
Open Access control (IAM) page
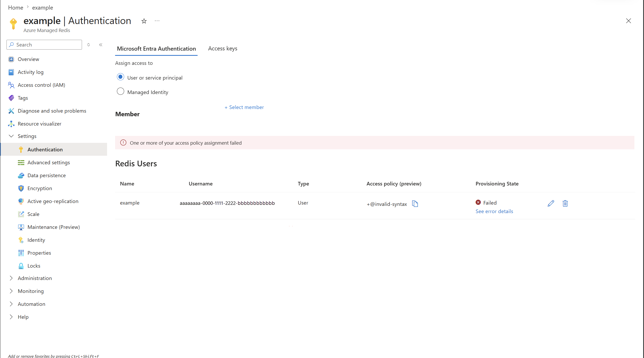(41, 85)
